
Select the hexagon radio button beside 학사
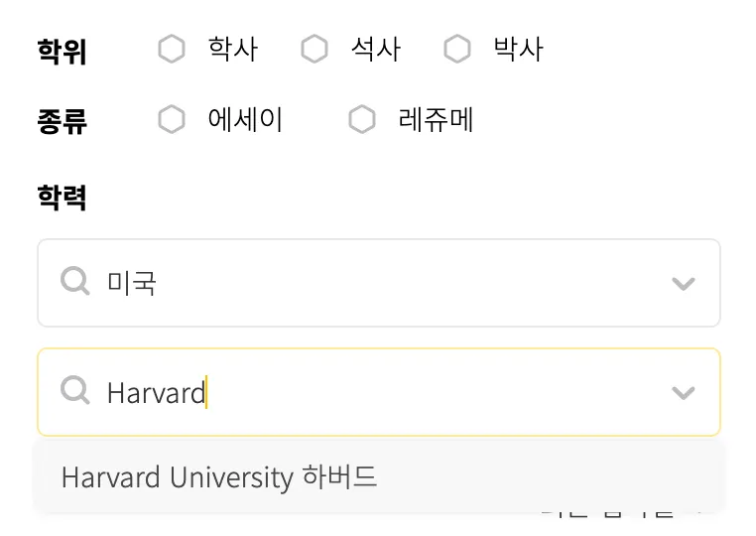pyautogui.click(x=172, y=49)
